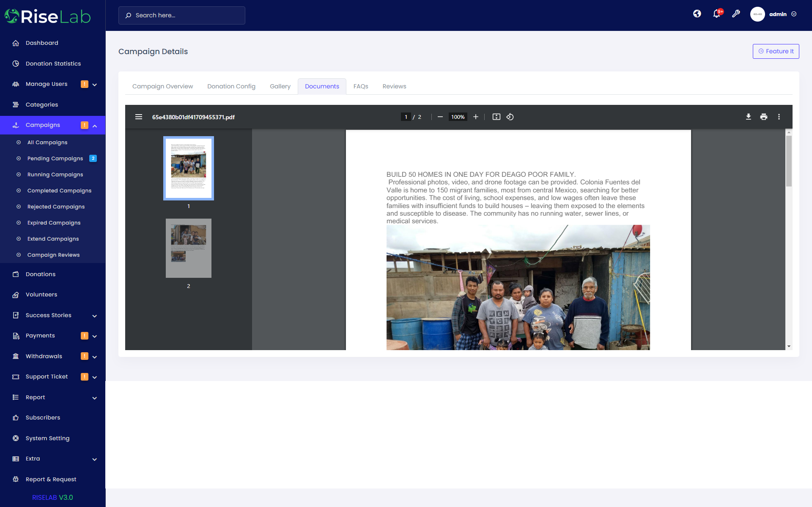Toggle the PDF sidebar menu icon

pyautogui.click(x=138, y=117)
